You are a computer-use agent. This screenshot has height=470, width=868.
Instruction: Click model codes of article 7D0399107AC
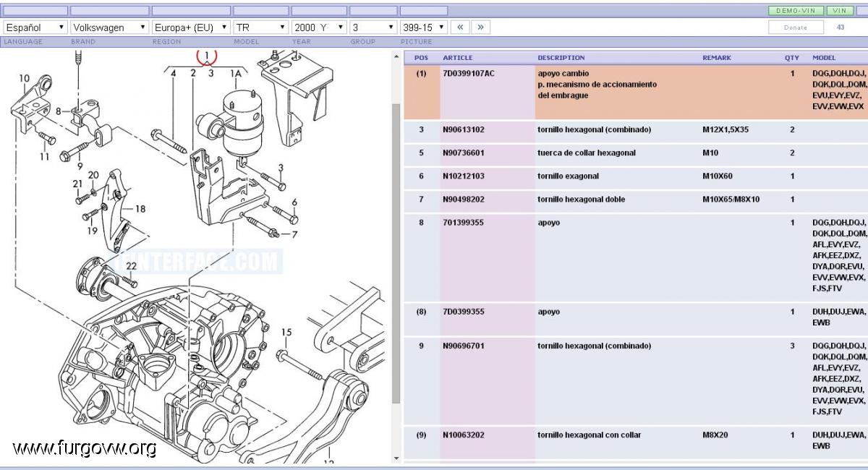pyautogui.click(x=839, y=90)
